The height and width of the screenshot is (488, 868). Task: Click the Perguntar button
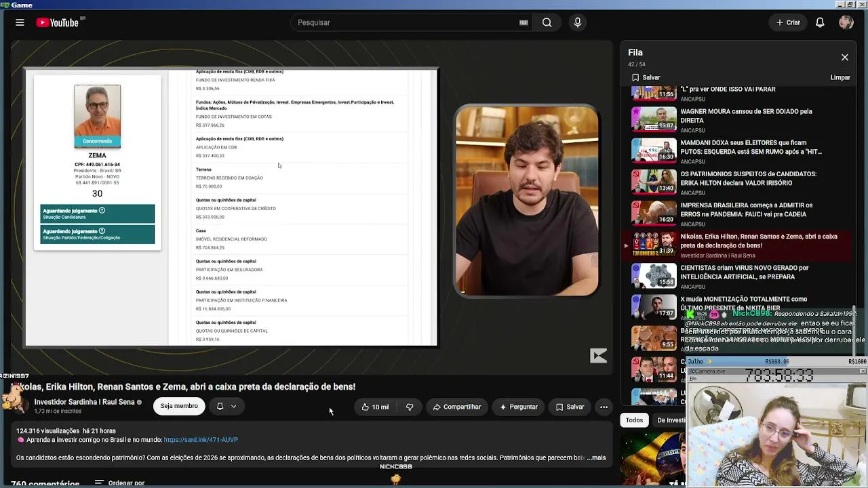pos(519,407)
